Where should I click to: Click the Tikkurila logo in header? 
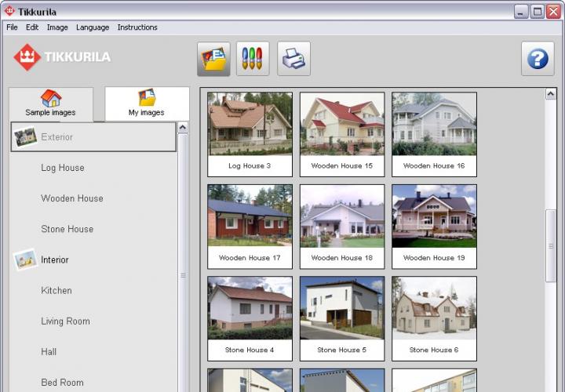(x=62, y=57)
